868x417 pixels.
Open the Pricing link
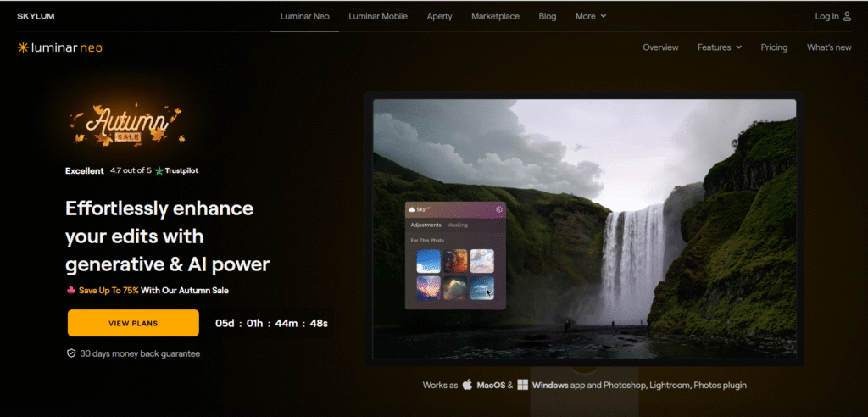(x=774, y=47)
